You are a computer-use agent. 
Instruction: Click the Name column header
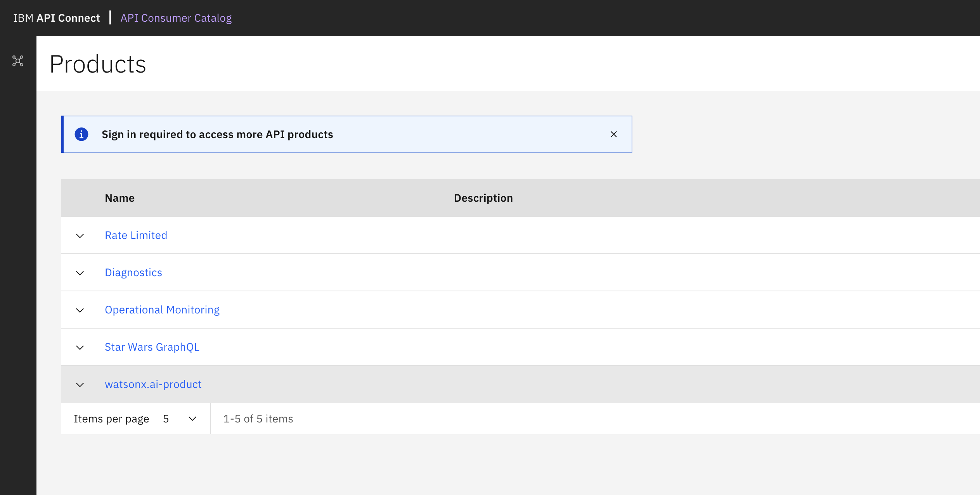click(x=119, y=198)
